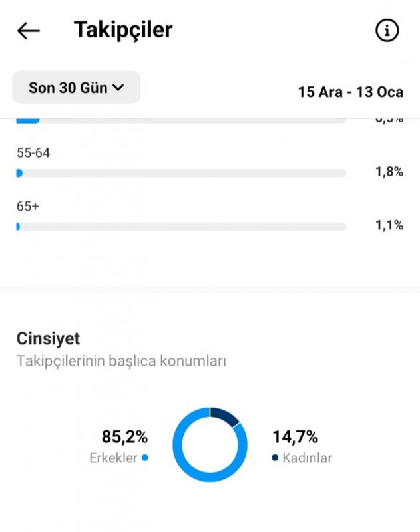
Task: Click the Cinsiyet section heading
Action: 48,338
